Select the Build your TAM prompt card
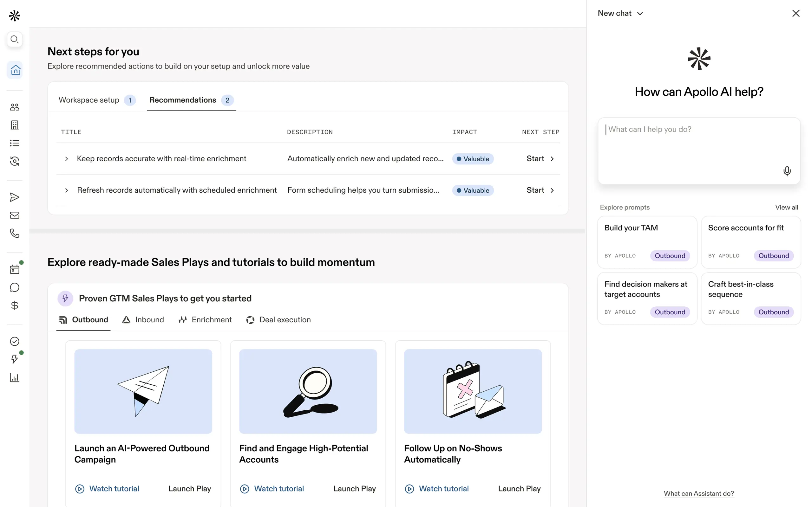 647,242
